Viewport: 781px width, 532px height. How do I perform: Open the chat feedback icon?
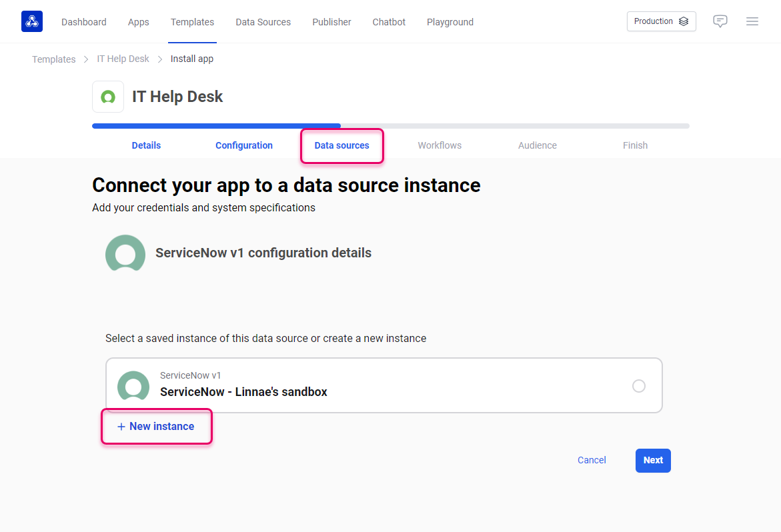pyautogui.click(x=720, y=21)
